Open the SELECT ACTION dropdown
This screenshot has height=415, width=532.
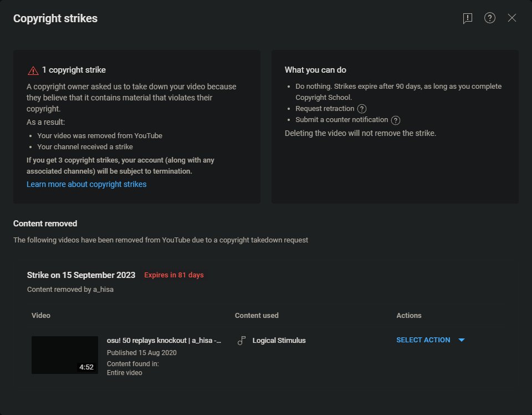(430, 340)
